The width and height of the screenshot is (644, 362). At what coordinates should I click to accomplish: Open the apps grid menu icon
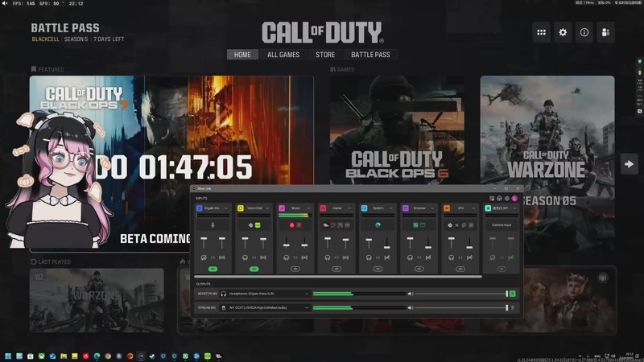click(x=541, y=32)
